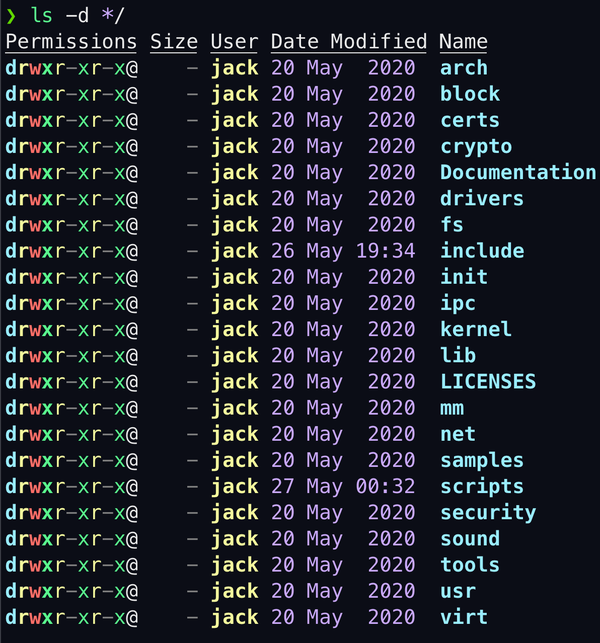600x643 pixels.
Task: Click the include directory name
Action: pos(481,250)
